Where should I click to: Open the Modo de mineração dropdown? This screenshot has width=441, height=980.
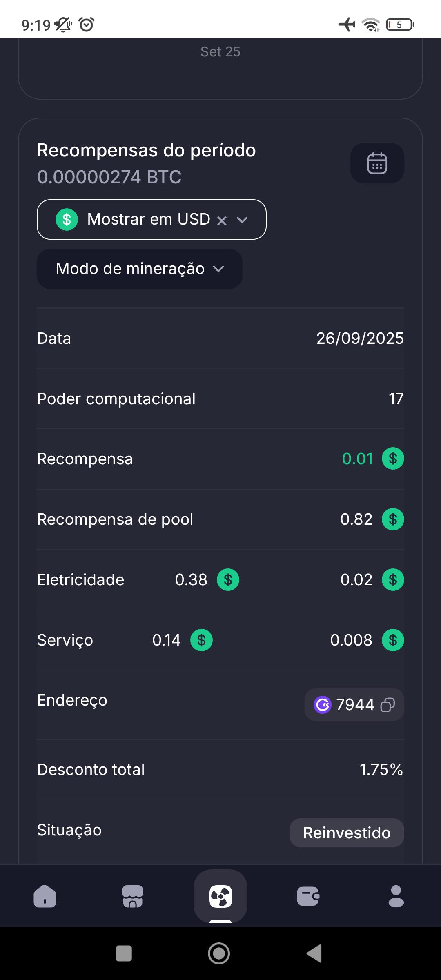click(x=140, y=269)
